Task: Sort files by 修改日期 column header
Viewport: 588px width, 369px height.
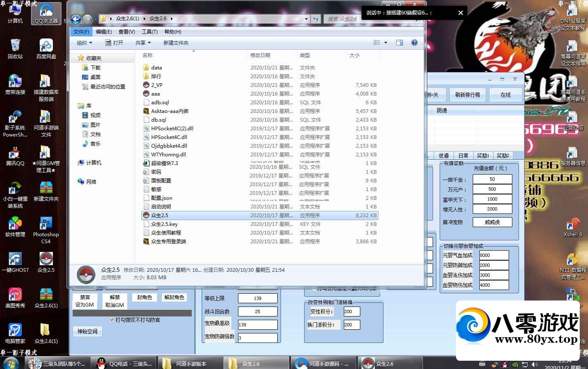Action: click(273, 55)
